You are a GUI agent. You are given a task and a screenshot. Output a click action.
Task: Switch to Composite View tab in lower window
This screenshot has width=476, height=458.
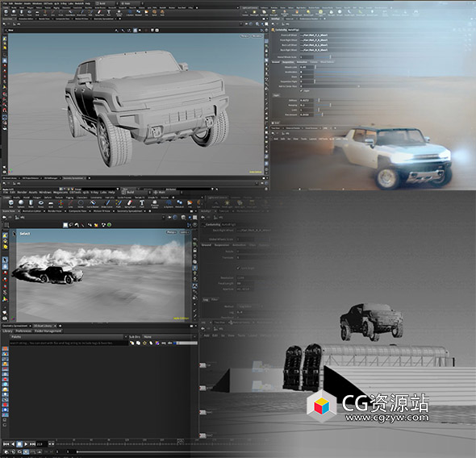click(x=77, y=211)
